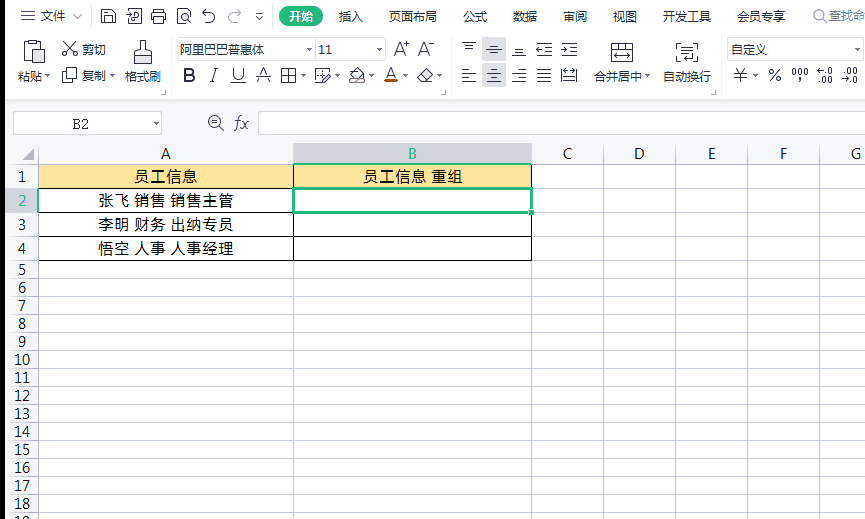Switch to 审阅 tab
The width and height of the screenshot is (865, 519).
point(575,17)
